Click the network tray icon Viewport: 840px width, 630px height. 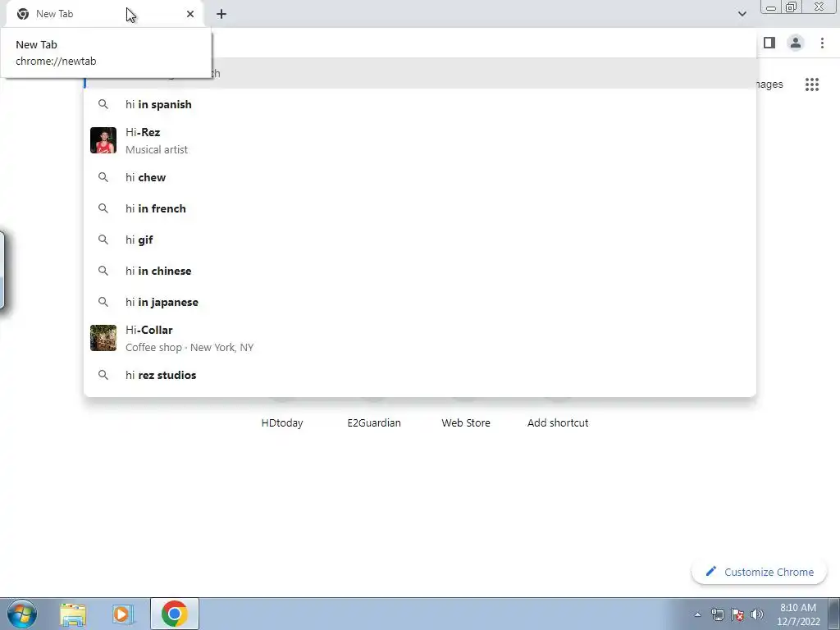[x=717, y=614]
